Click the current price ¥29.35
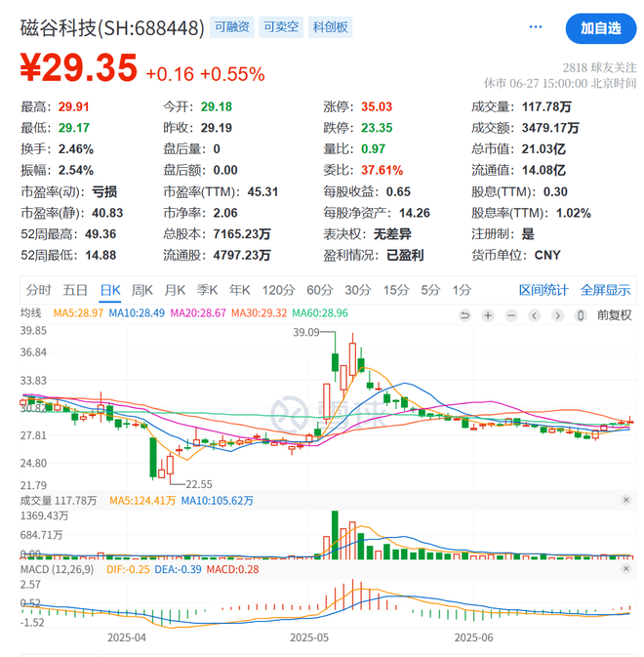Screen dimensions: 644x657 tap(79, 68)
